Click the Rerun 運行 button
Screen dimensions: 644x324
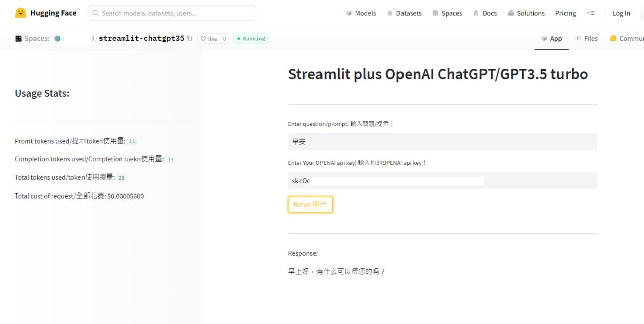(310, 204)
